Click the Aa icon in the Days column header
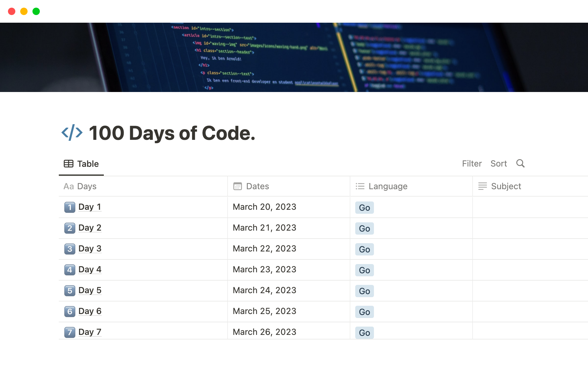Image resolution: width=588 pixels, height=368 pixels. coord(69,186)
